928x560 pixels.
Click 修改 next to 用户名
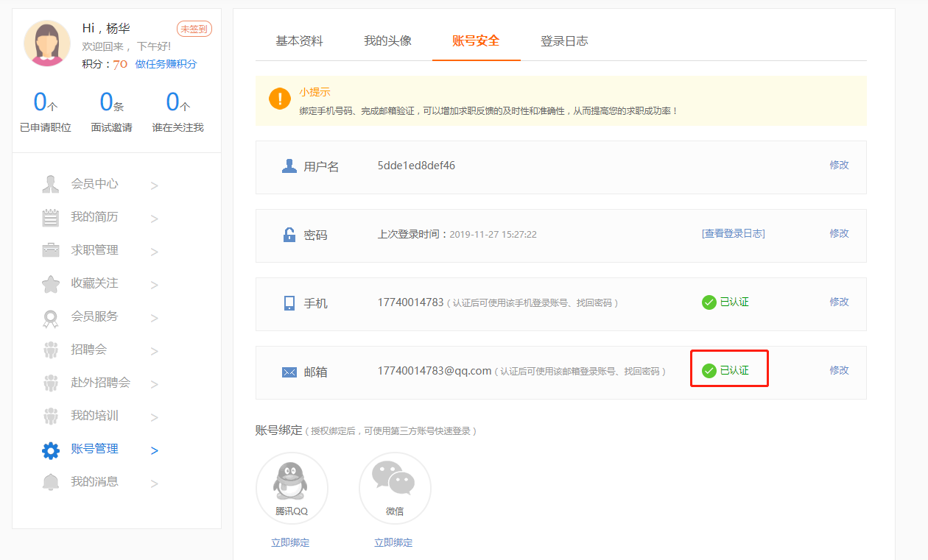click(839, 165)
